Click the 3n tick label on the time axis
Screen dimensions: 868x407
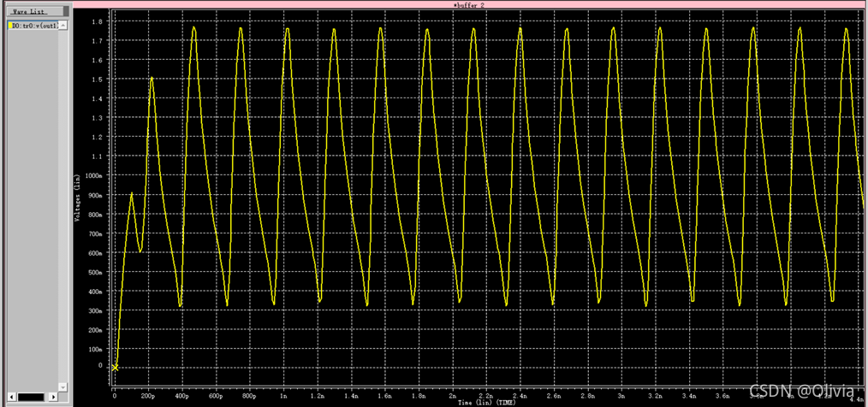pyautogui.click(x=621, y=396)
